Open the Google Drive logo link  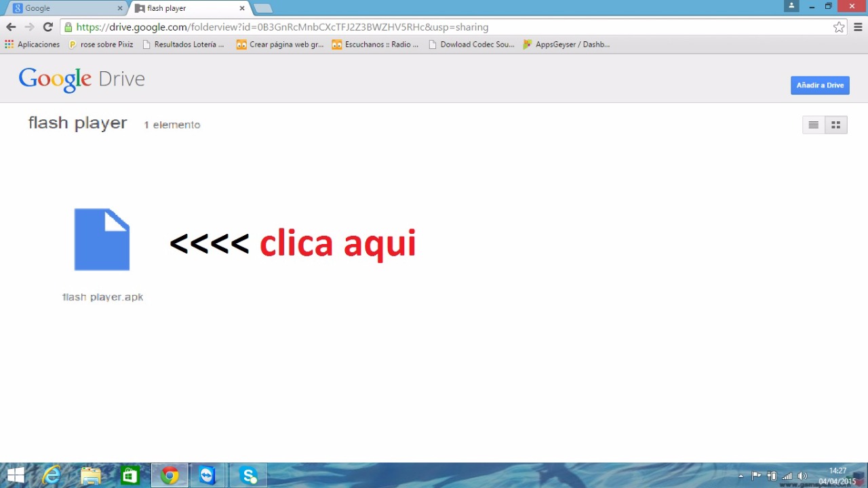[82, 79]
